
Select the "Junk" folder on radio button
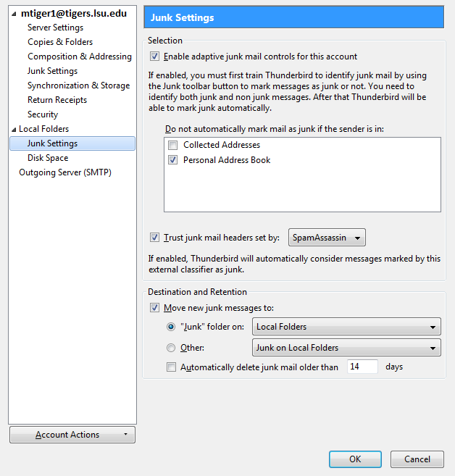(x=171, y=327)
